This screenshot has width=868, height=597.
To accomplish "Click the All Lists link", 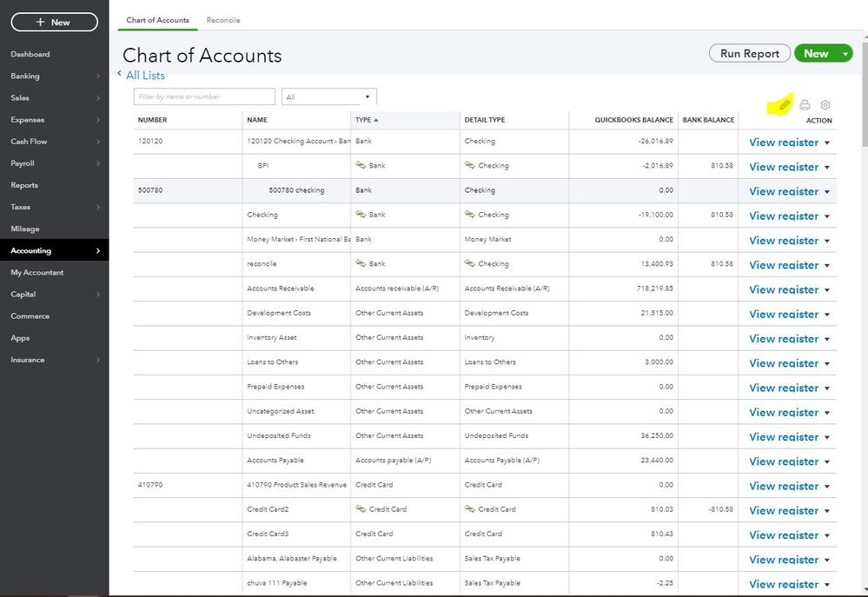I will (x=145, y=76).
